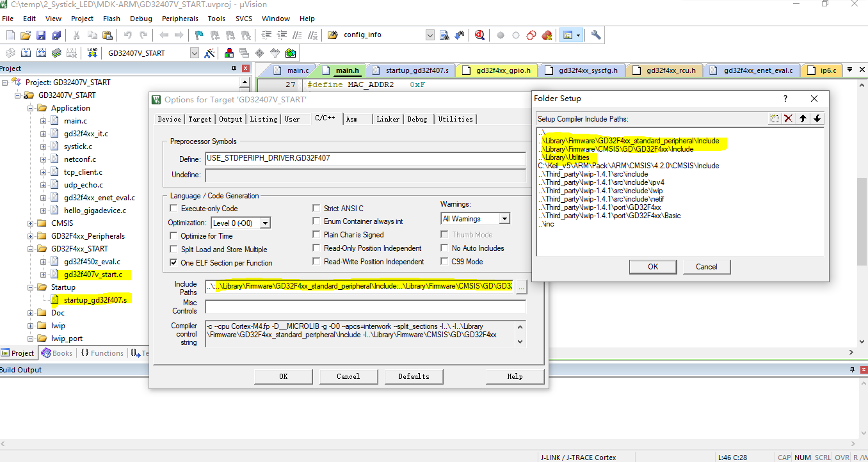868x462 pixels.
Task: Start the debug session icon (red d magnifier)
Action: click(479, 35)
